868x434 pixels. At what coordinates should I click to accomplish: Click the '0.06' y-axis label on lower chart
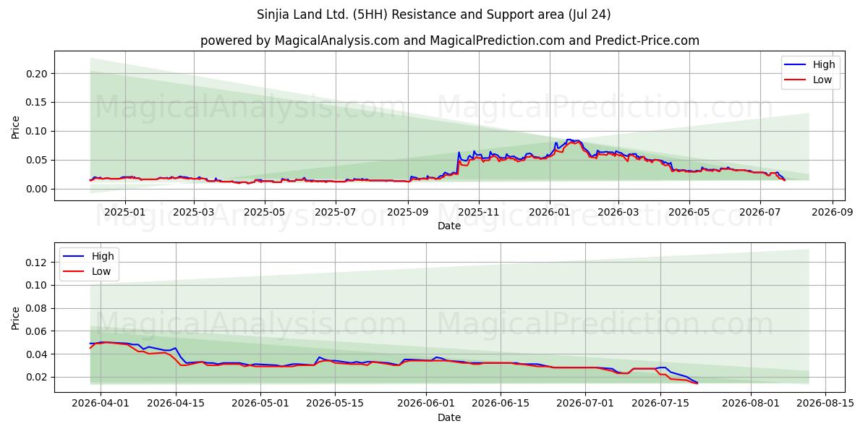[37, 331]
